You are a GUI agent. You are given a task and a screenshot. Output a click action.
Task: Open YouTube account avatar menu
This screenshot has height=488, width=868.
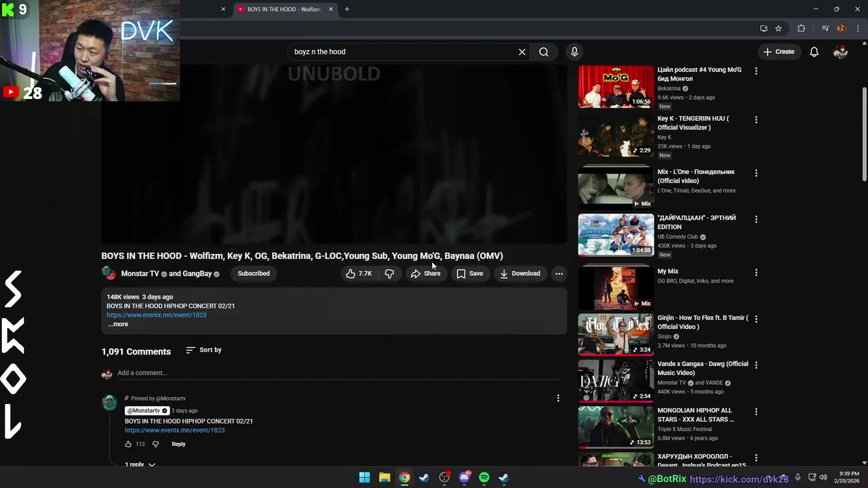point(840,52)
